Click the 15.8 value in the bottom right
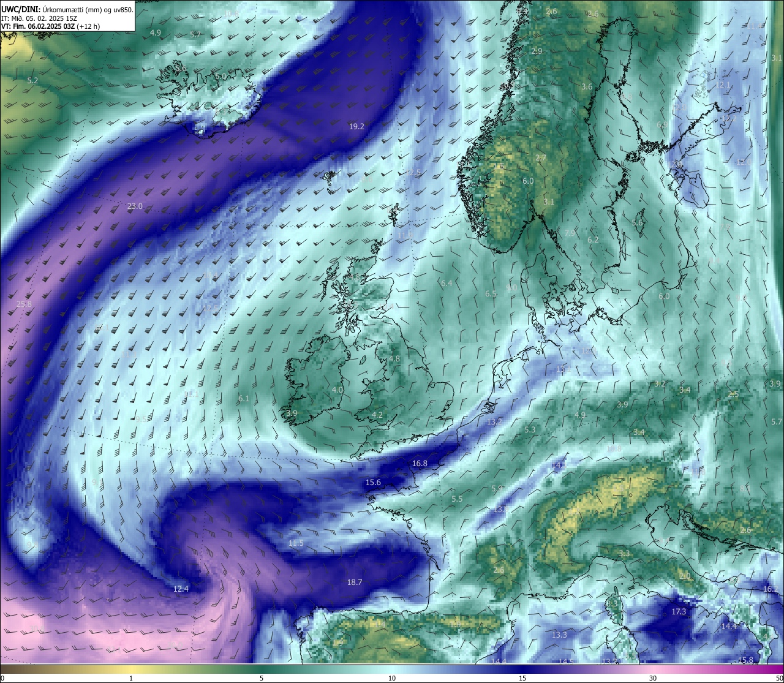This screenshot has width=784, height=683. [745, 660]
